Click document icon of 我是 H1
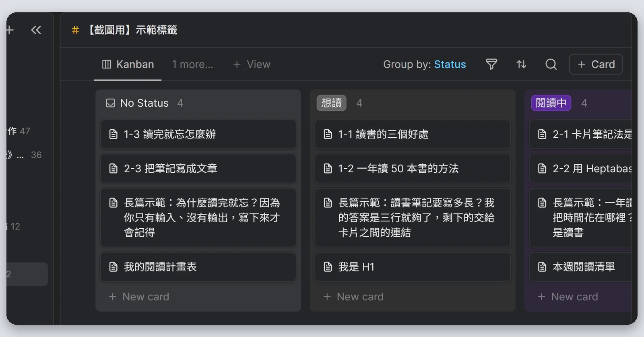Image resolution: width=644 pixels, height=337 pixels. pyautogui.click(x=328, y=267)
